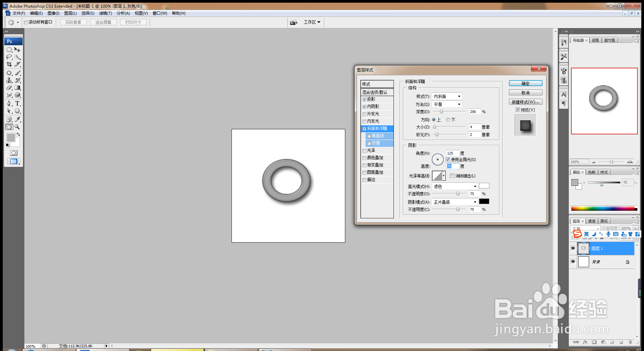Select the Slice tool
Viewport: 644px width, 351px height.
[x=18, y=64]
